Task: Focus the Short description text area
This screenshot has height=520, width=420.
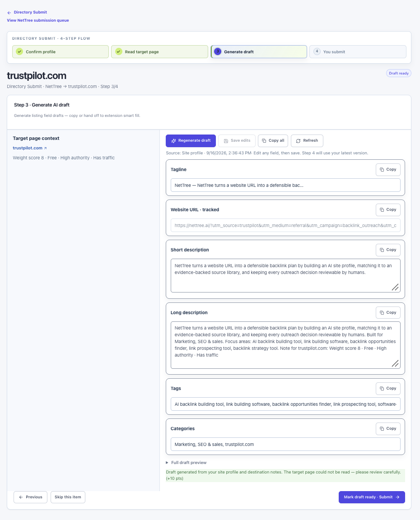Action: (285, 276)
